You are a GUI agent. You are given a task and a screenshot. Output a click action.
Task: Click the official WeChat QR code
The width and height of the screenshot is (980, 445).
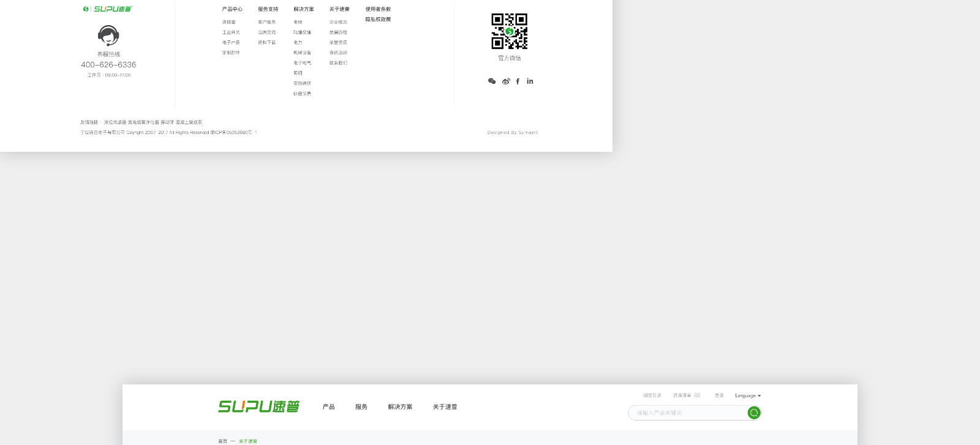[x=509, y=31]
